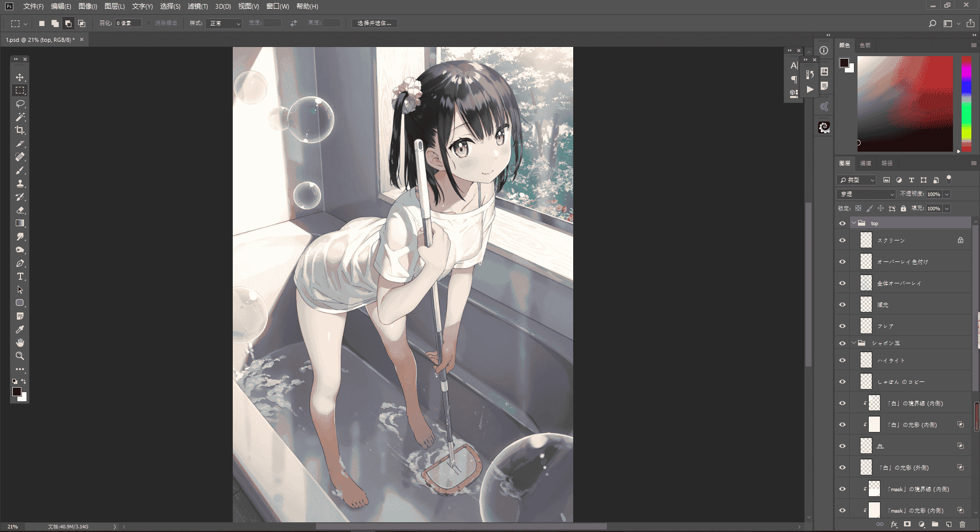
Task: Click the add layer style fx icon
Action: pyautogui.click(x=894, y=524)
